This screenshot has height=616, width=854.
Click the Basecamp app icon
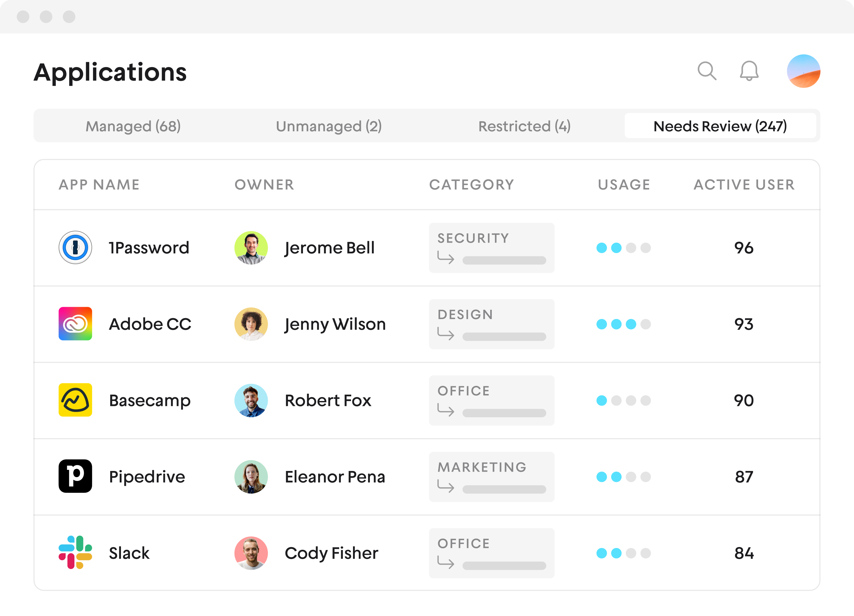[x=75, y=400]
